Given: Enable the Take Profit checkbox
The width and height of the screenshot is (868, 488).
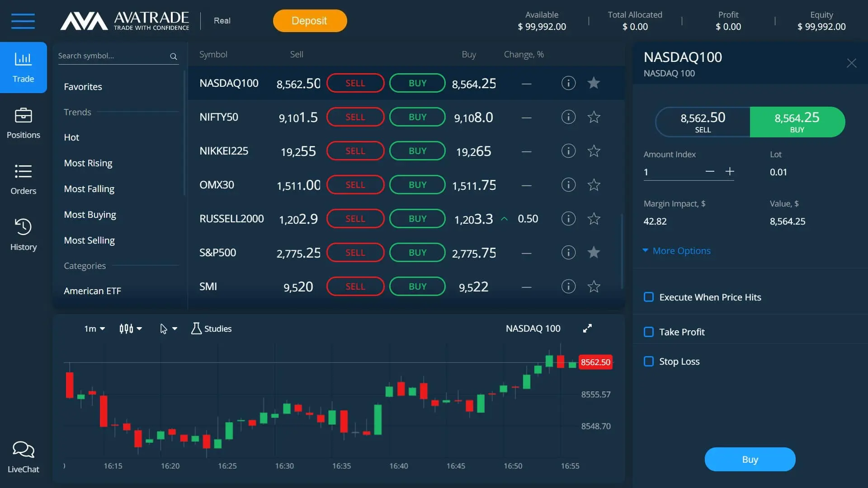Looking at the screenshot, I should click(649, 332).
